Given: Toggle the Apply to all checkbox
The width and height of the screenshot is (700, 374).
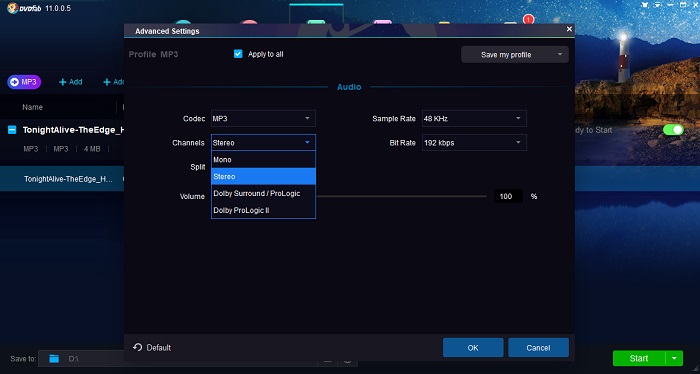Looking at the screenshot, I should (x=238, y=54).
